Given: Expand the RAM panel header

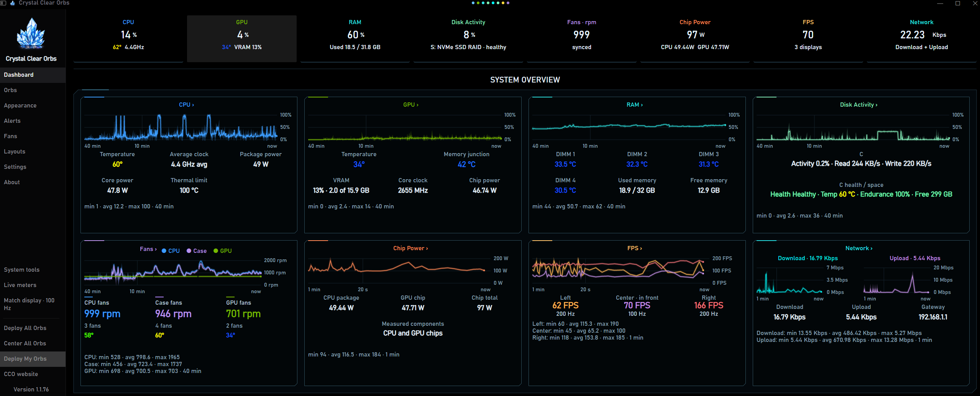Looking at the screenshot, I should 635,105.
